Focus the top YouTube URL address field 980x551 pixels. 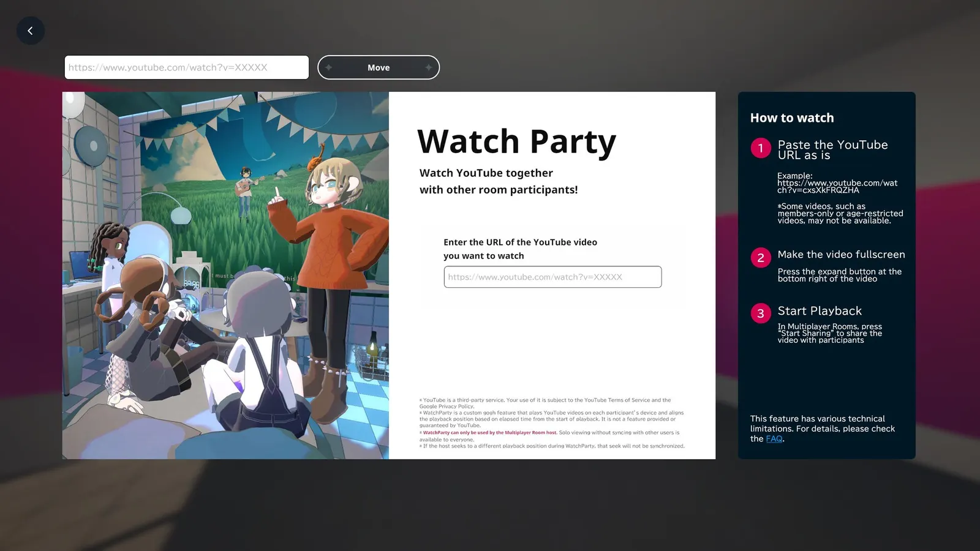tap(187, 67)
